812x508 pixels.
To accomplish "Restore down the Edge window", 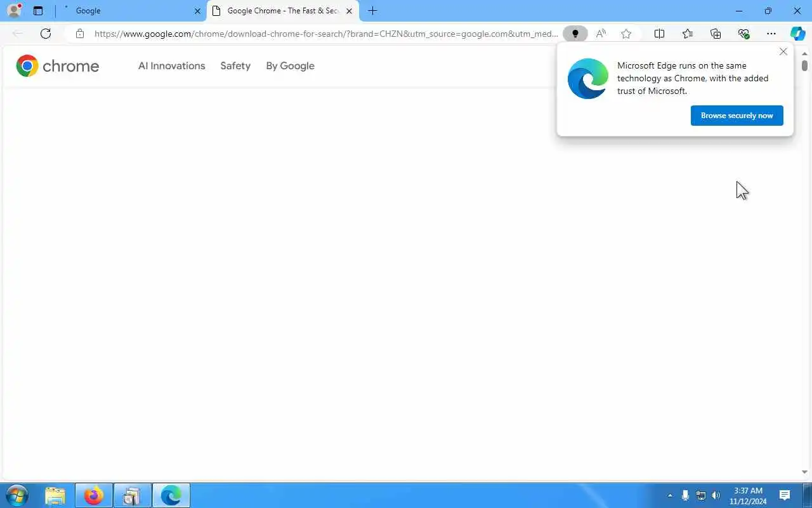I will pyautogui.click(x=768, y=11).
